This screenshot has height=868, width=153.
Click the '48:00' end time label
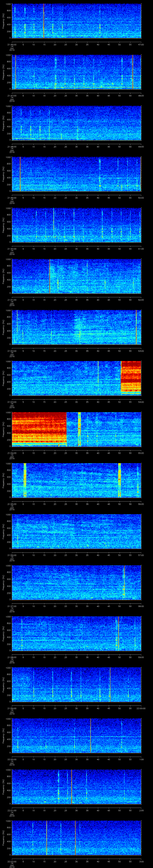pos(141,96)
